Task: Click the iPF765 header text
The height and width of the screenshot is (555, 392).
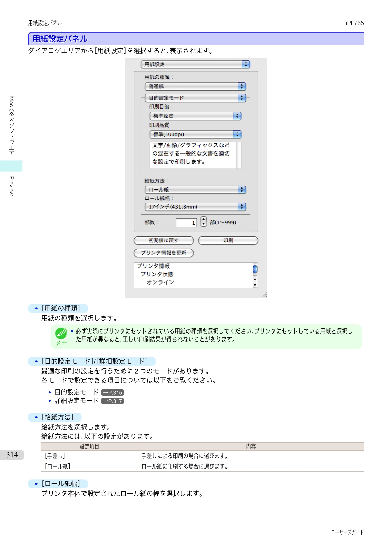Action: coord(355,23)
